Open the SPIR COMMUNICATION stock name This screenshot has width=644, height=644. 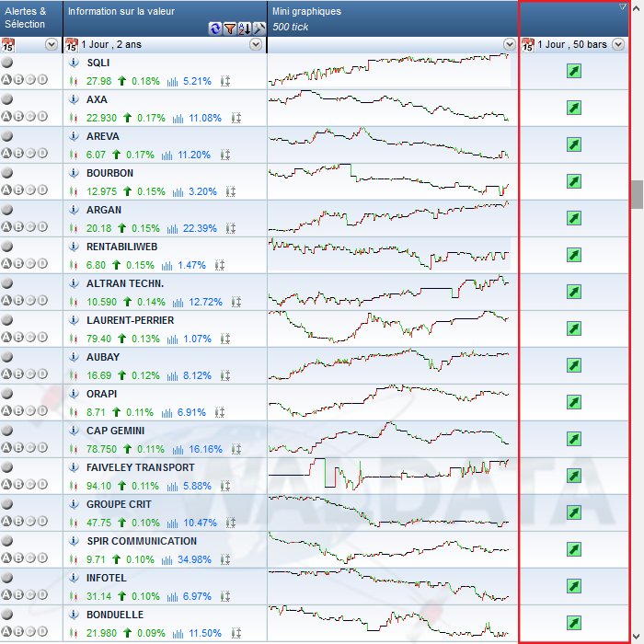coord(142,541)
